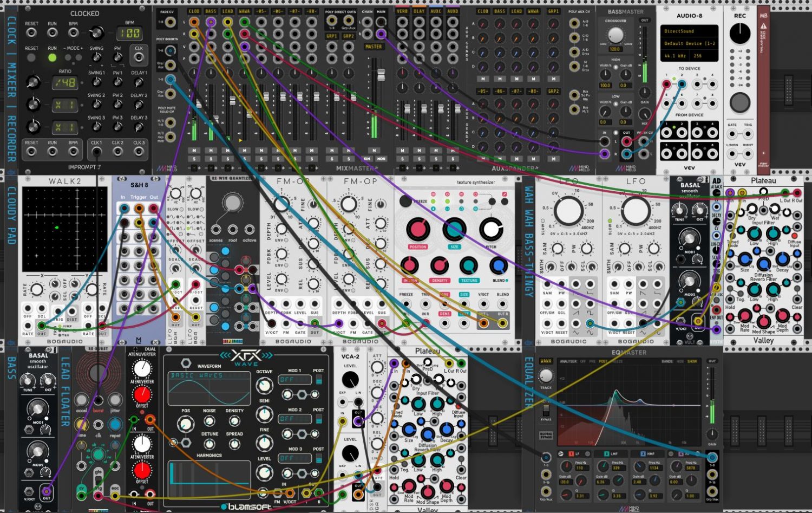Solo the BASS channel in MixMaster

point(211,159)
